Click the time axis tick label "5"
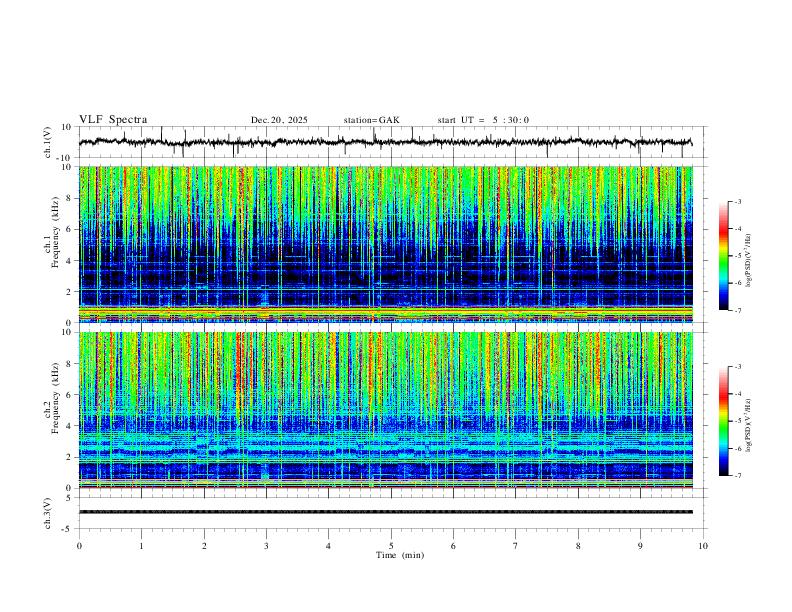Viewport: 792px width, 612px height. [391, 546]
